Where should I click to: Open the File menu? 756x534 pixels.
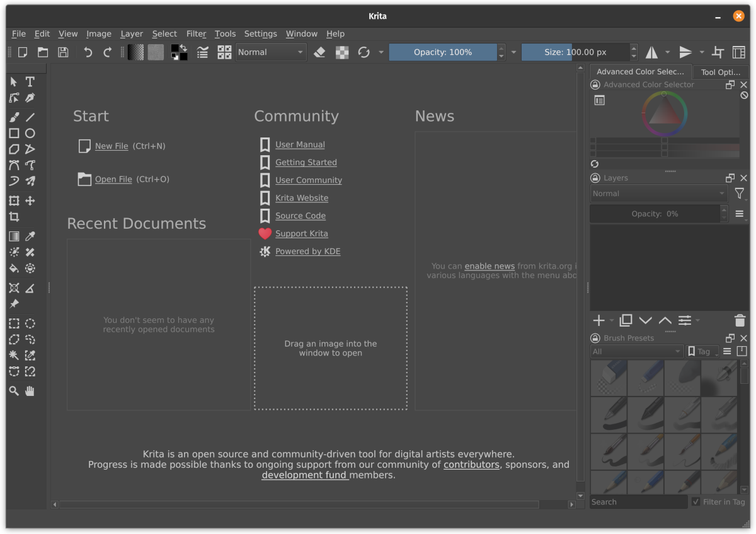19,33
